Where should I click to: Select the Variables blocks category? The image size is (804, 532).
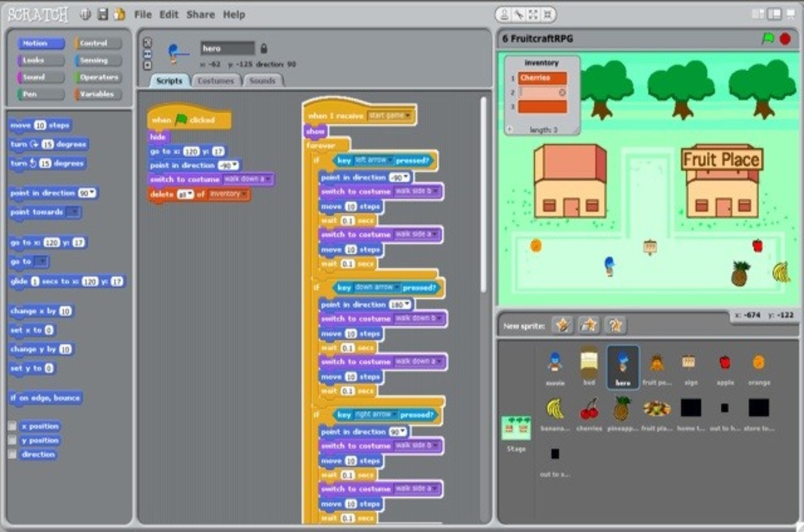click(x=98, y=94)
